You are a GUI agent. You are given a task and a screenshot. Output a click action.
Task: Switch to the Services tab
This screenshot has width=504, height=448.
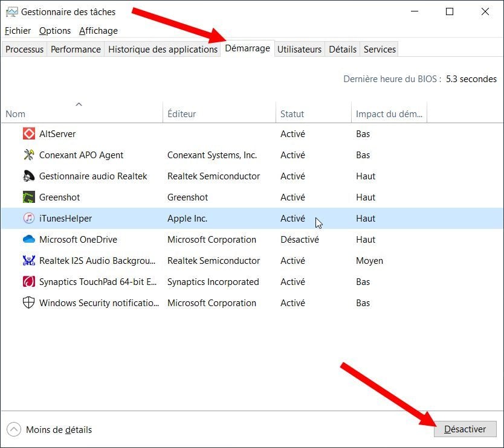pyautogui.click(x=380, y=49)
